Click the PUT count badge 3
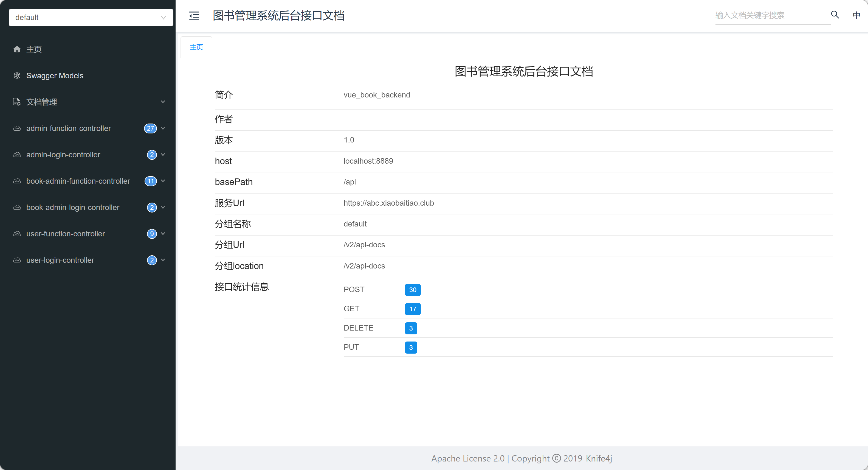 [x=411, y=347]
